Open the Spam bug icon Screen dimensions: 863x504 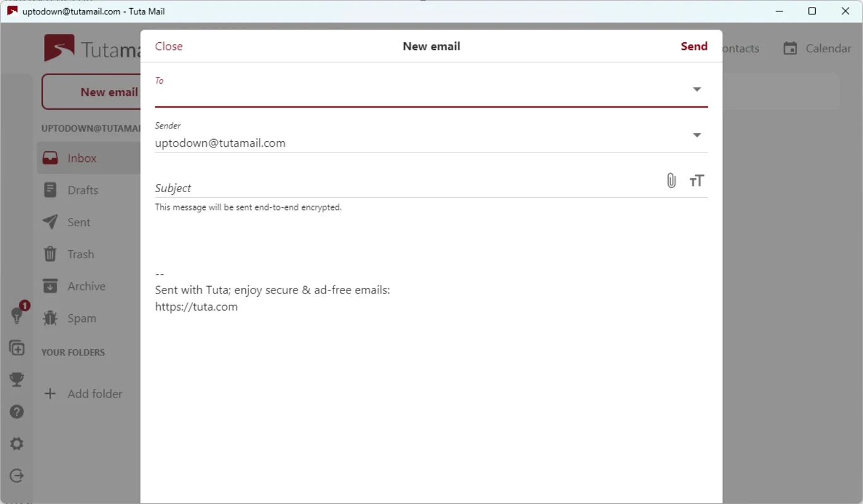[x=50, y=318]
